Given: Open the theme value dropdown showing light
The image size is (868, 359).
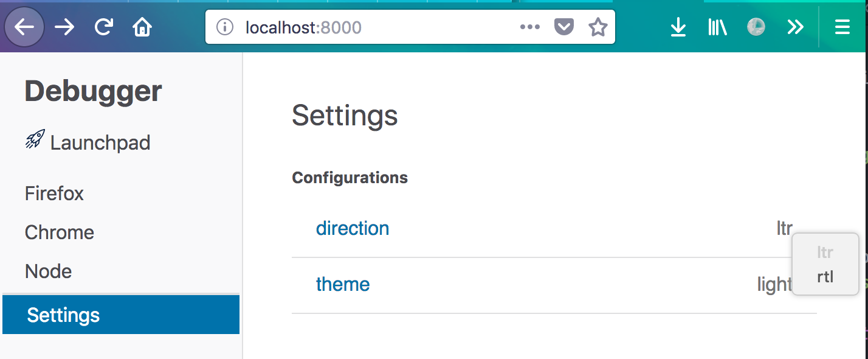Looking at the screenshot, I should (774, 284).
